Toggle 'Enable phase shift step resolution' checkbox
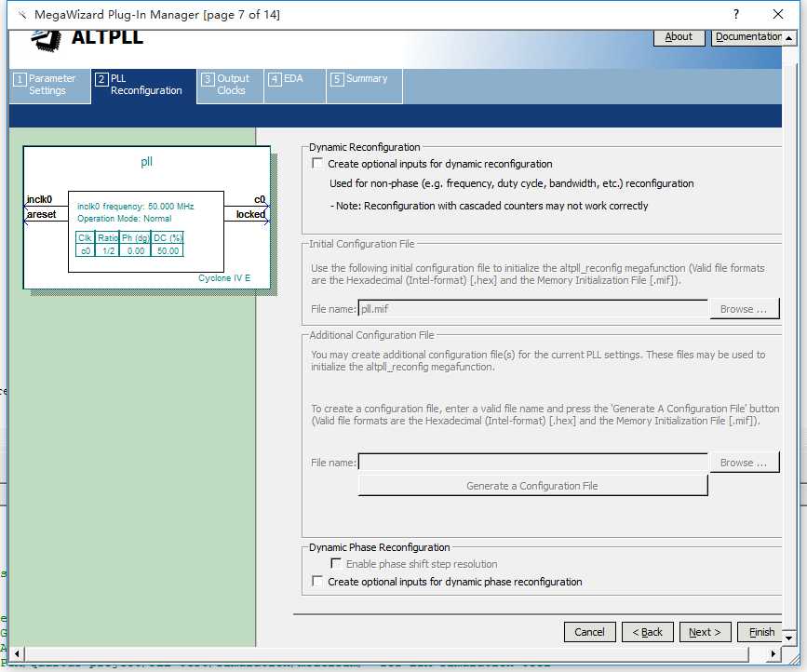Viewport: 807px width, 672px height. point(336,563)
